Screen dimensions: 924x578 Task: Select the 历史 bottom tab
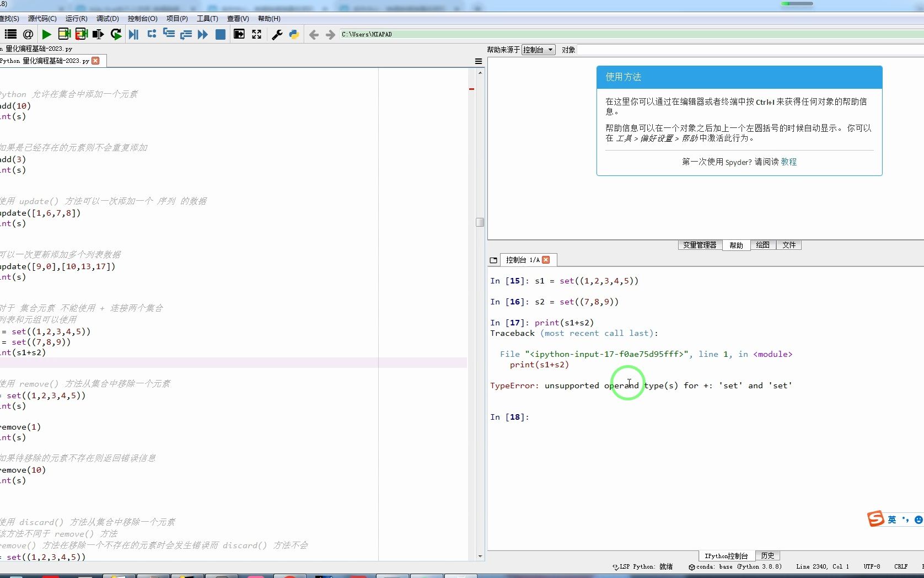tap(767, 555)
